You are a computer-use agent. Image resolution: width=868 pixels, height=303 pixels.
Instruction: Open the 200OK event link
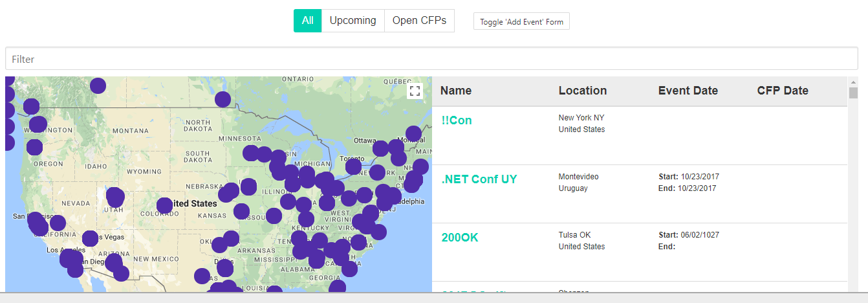(460, 238)
